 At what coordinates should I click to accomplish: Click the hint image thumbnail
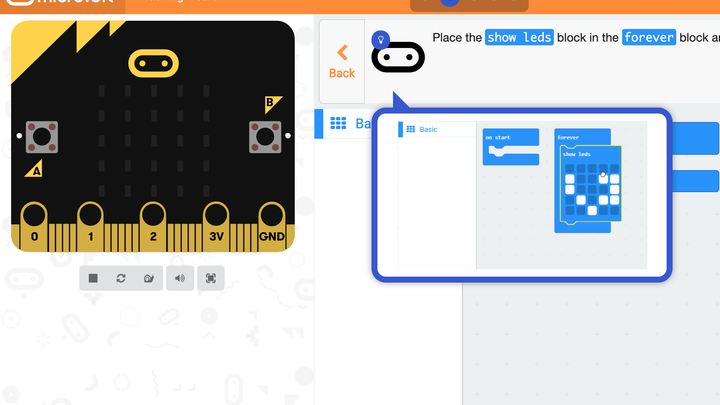click(x=522, y=195)
